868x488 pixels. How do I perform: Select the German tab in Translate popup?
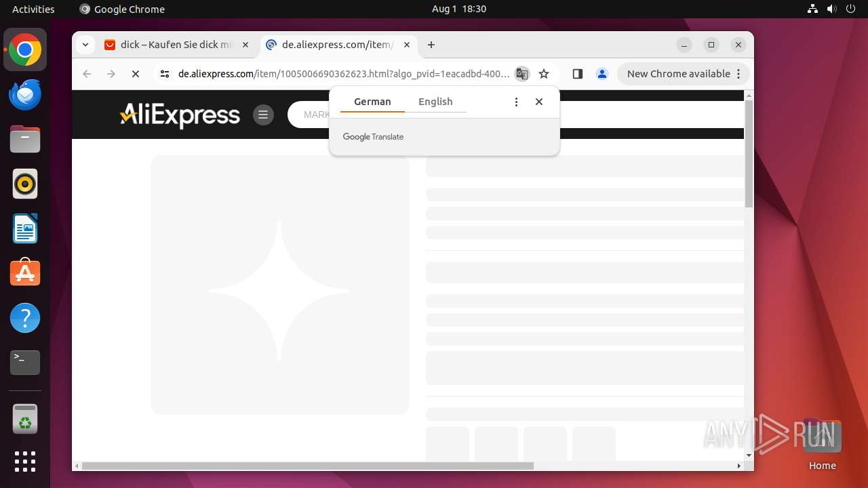click(372, 102)
